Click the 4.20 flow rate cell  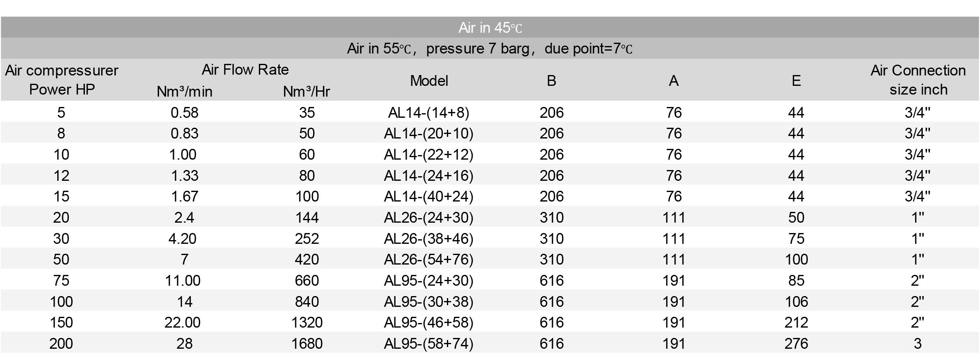pos(183,238)
